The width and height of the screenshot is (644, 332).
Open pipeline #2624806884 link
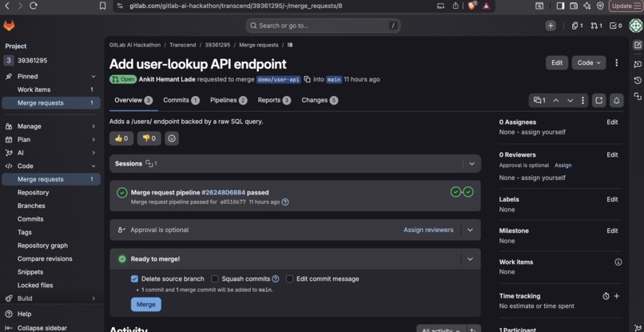click(224, 192)
